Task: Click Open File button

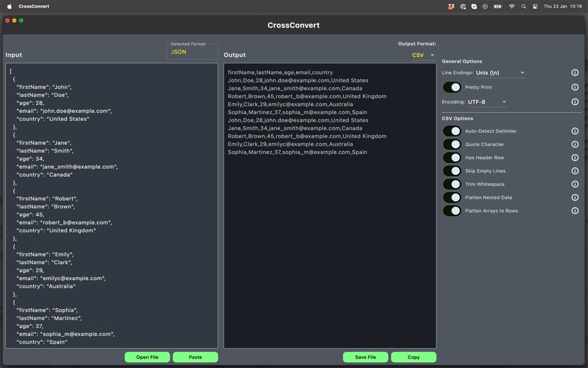Action: coord(147,357)
